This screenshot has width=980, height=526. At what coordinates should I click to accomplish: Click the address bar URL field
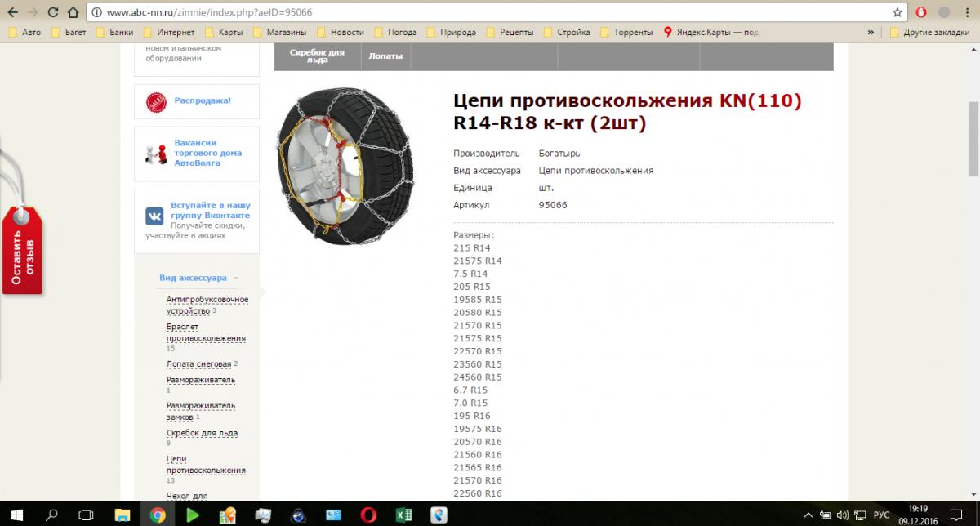click(x=490, y=13)
